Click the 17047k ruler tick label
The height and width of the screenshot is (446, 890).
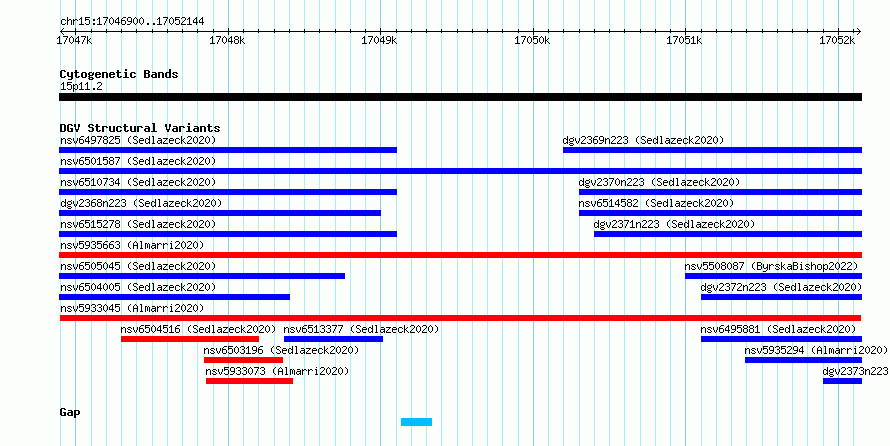(x=75, y=40)
